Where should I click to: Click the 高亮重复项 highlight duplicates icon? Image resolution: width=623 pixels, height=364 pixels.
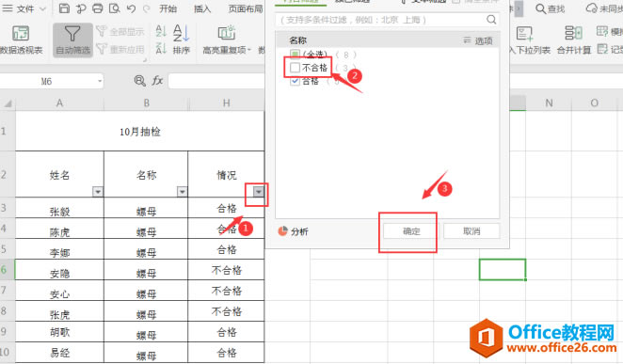click(227, 33)
